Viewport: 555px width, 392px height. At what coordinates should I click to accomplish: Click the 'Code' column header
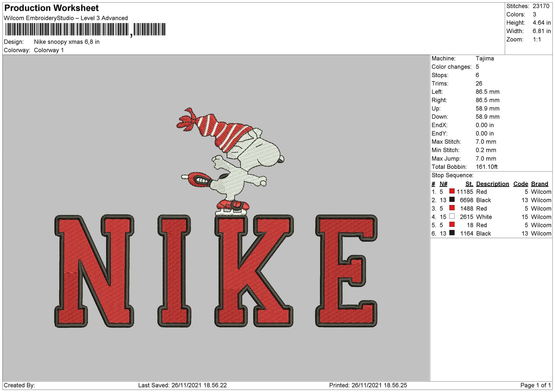[x=521, y=184]
